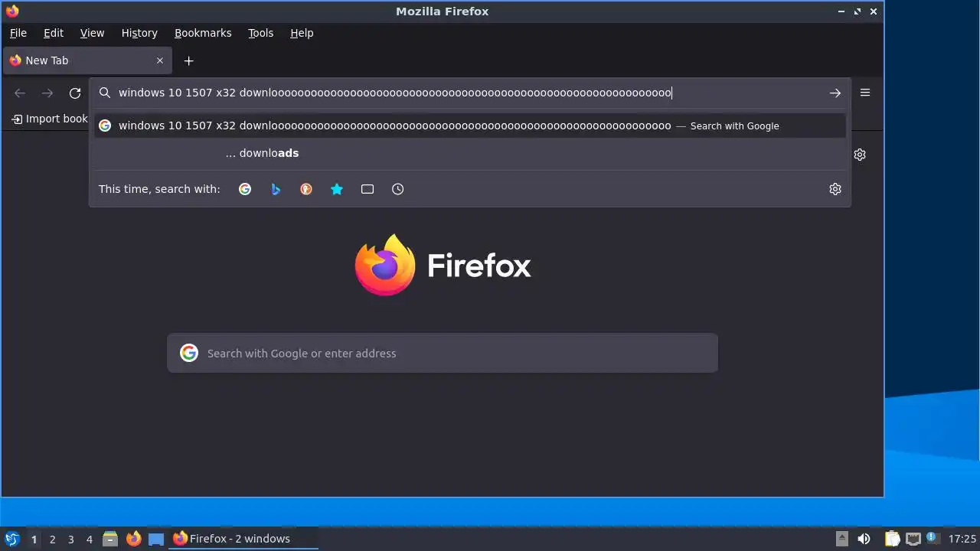This screenshot has height=551, width=980.
Task: Launch Firefox from taskbar quick launcher
Action: click(134, 539)
